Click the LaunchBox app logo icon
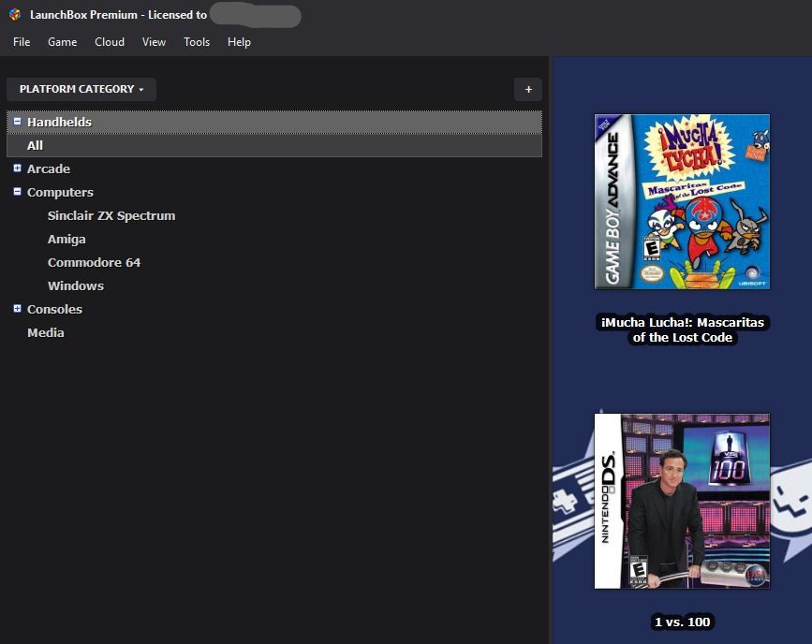The image size is (812, 644). 14,14
